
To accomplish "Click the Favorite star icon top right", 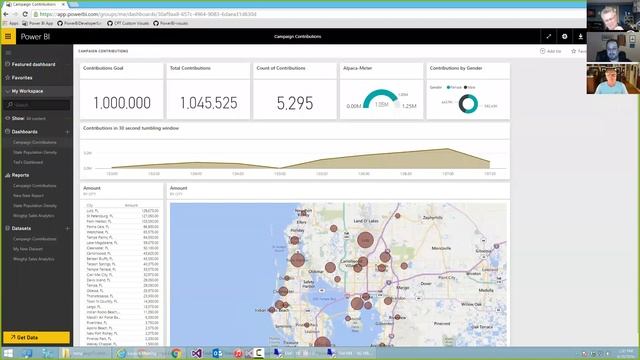I will pos(573,51).
